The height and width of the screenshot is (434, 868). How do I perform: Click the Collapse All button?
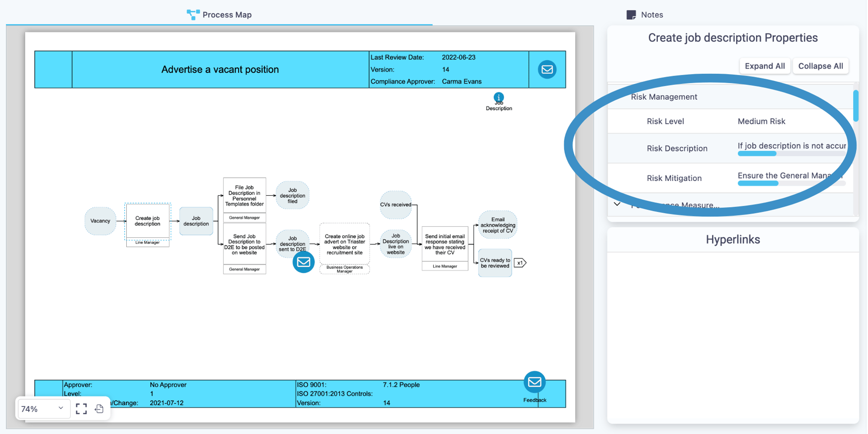pyautogui.click(x=820, y=66)
